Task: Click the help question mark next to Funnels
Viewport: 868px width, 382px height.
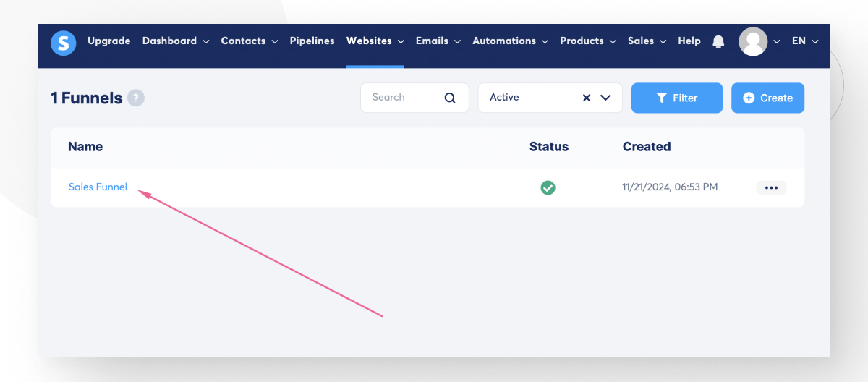Action: click(136, 98)
